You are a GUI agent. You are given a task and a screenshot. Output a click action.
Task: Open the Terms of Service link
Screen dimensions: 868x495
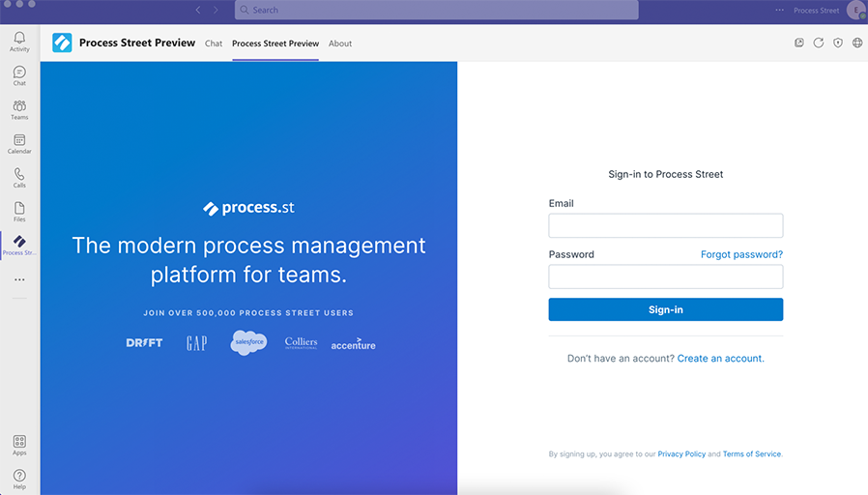coord(752,454)
